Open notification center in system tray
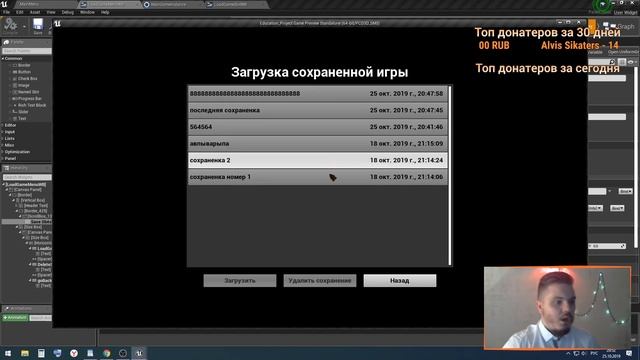Image resolution: width=640 pixels, height=360 pixels. (x=629, y=353)
